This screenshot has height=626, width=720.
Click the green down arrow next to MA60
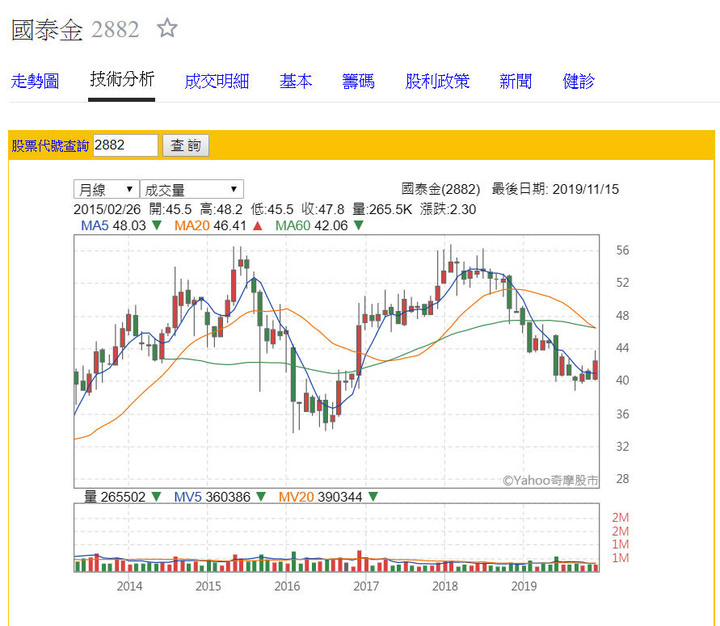(359, 226)
